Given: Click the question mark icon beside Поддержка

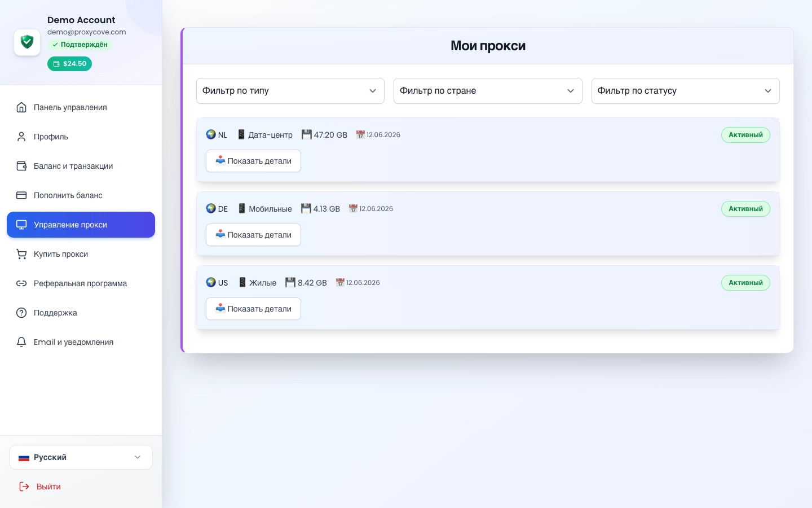Looking at the screenshot, I should click(x=21, y=313).
